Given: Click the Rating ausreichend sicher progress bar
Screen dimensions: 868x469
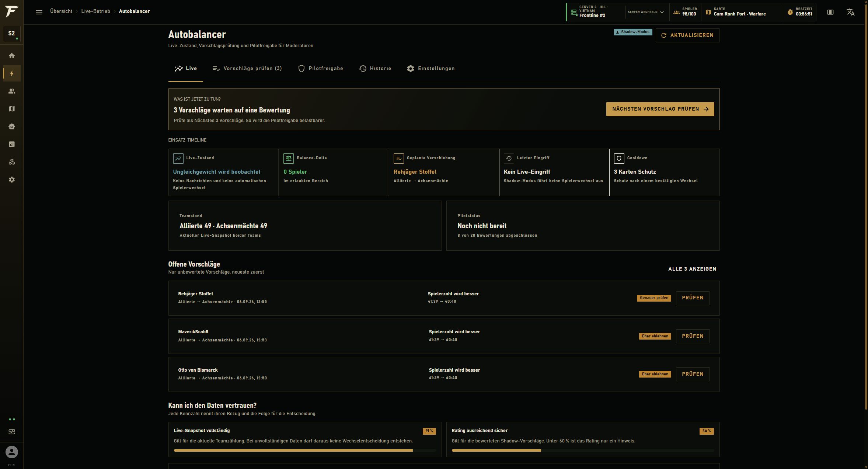Looking at the screenshot, I should tap(583, 450).
